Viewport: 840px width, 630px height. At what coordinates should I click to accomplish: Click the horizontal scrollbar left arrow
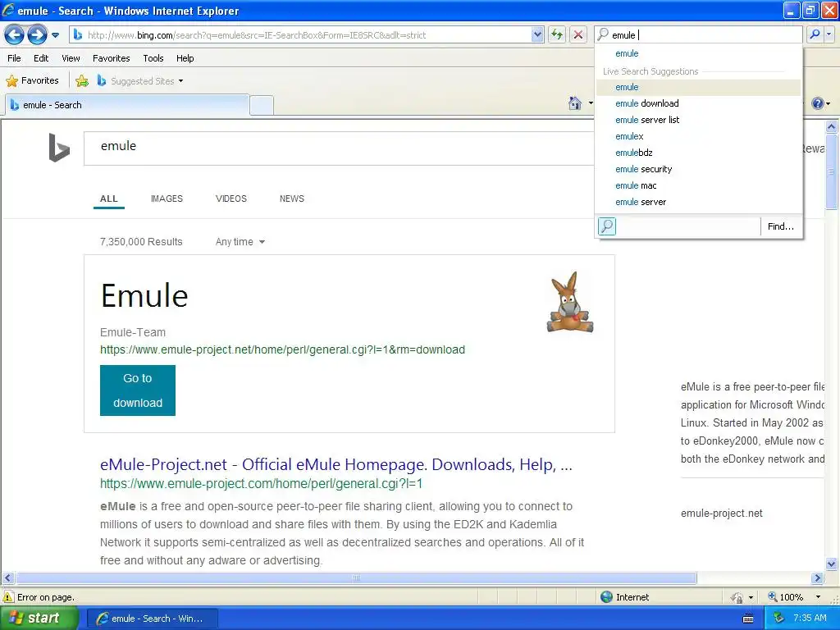click(x=7, y=578)
